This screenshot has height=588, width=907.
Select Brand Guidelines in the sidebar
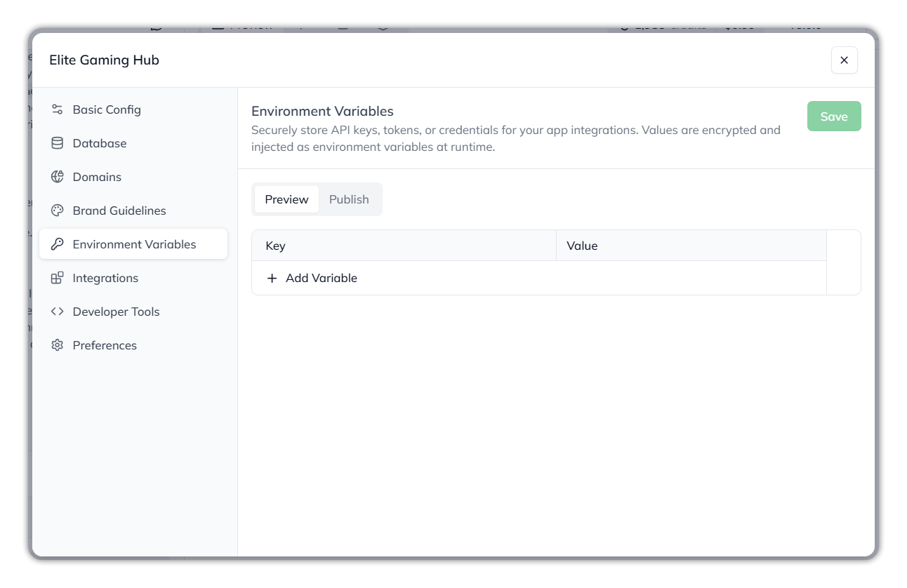coord(133,211)
